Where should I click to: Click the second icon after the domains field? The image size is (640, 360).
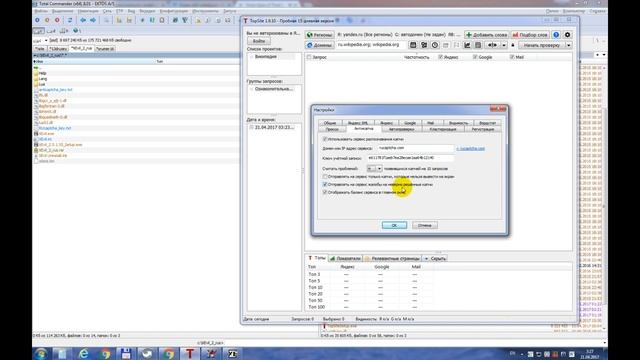coord(424,45)
